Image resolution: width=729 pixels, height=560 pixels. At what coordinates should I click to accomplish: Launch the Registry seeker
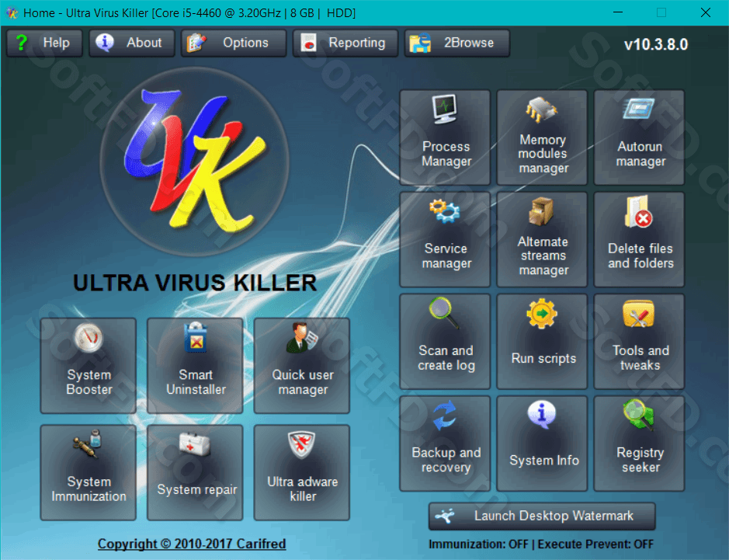pos(639,443)
